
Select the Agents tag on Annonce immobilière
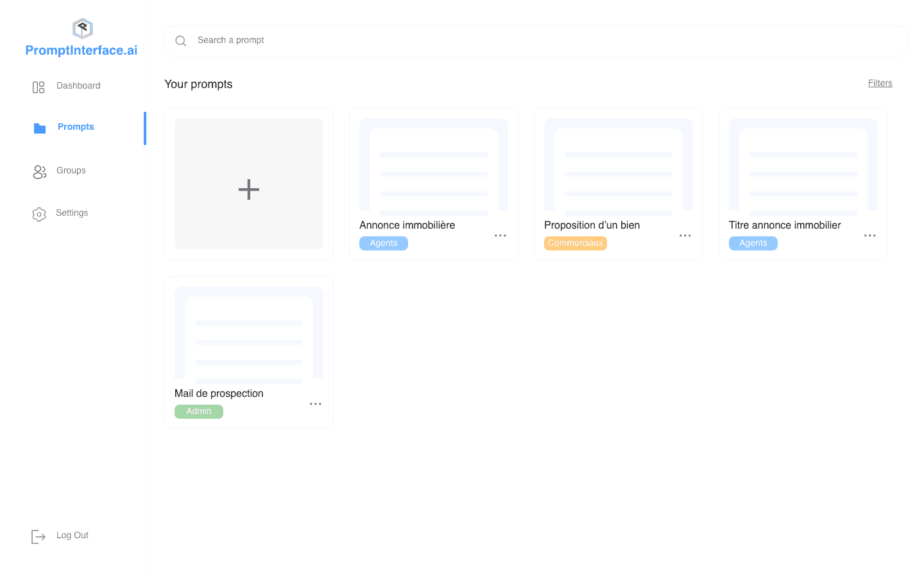(x=383, y=243)
